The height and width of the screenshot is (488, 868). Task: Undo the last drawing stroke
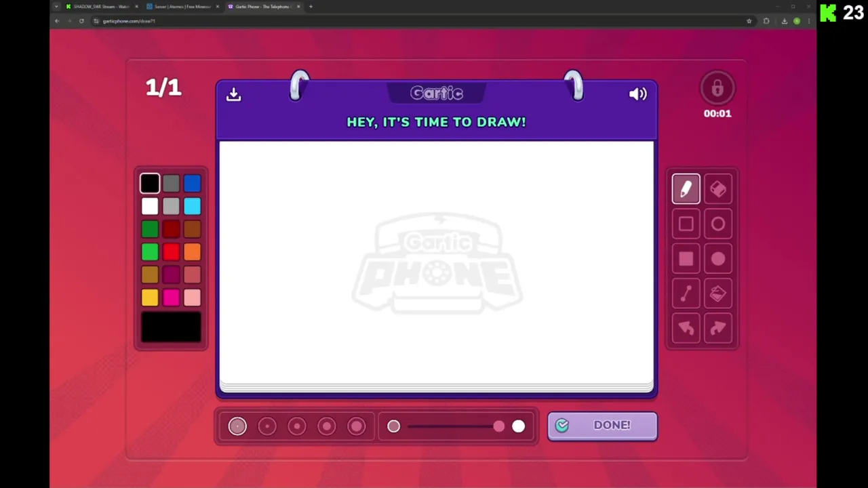(x=686, y=329)
